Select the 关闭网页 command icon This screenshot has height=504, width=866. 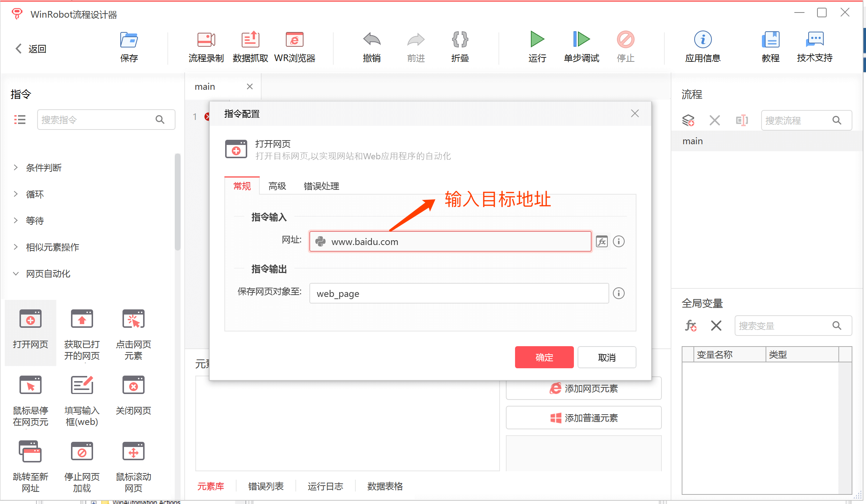[133, 386]
